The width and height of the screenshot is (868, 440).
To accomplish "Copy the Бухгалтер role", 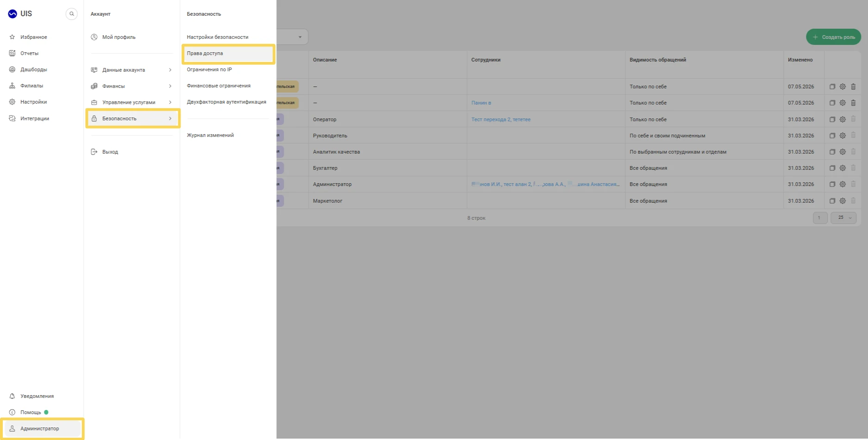I will point(832,168).
